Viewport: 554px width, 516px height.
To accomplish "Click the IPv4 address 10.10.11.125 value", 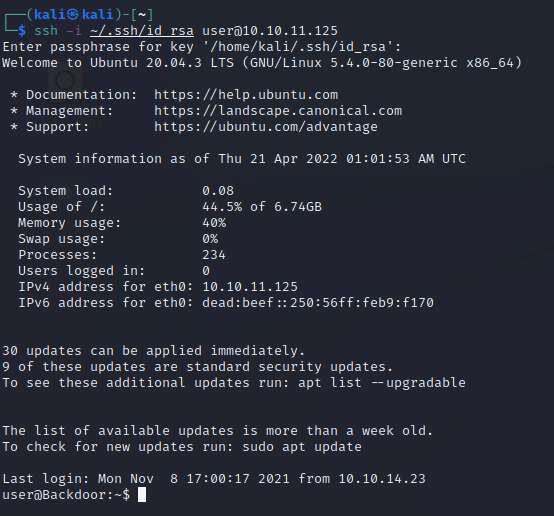I will (250, 287).
